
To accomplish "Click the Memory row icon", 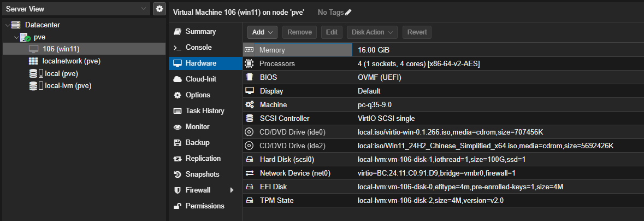I will (250, 50).
